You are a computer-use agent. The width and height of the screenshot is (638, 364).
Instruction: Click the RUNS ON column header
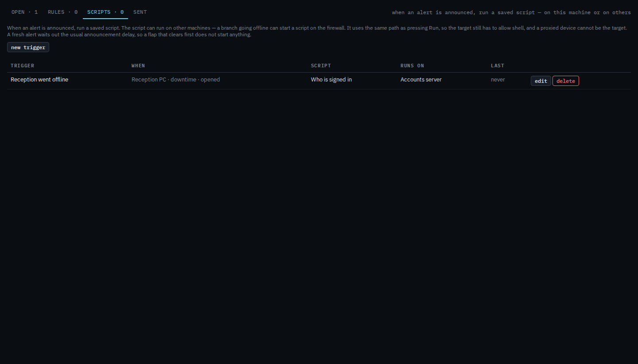tap(412, 66)
